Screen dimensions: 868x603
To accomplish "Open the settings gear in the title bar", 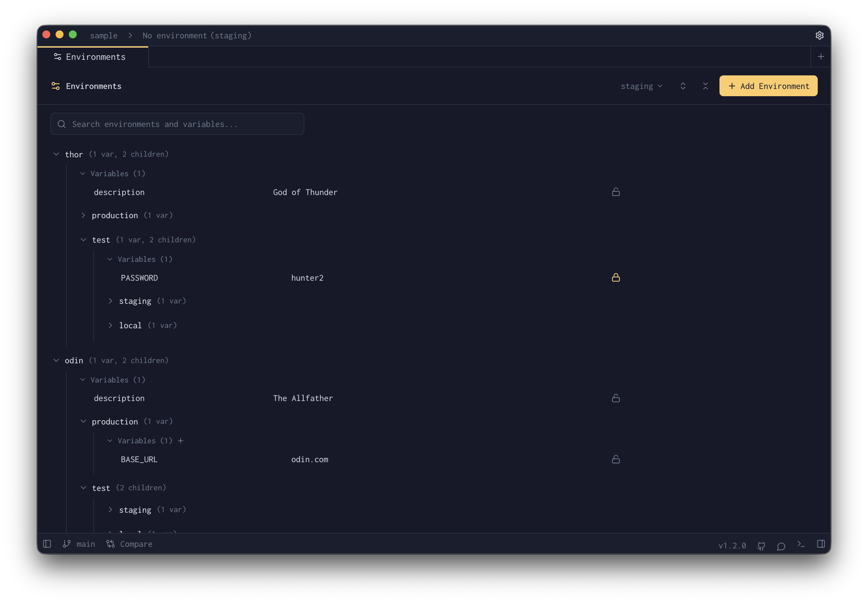I will 820,35.
